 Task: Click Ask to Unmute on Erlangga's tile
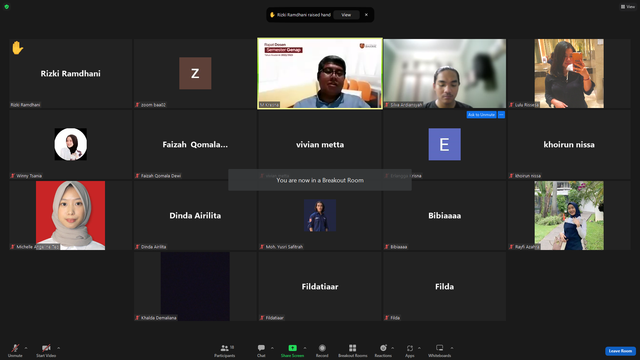[481, 115]
